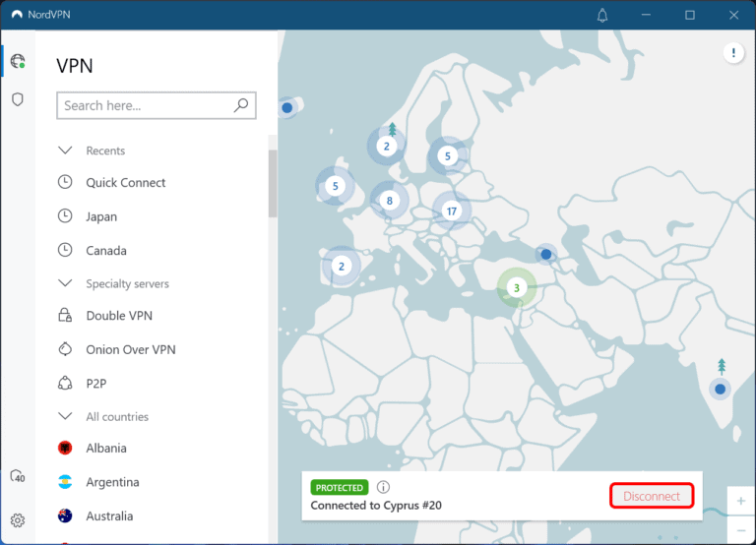Viewport: 756px width, 545px height.
Task: Open the VPN globe sidebar icon
Action: 17,62
